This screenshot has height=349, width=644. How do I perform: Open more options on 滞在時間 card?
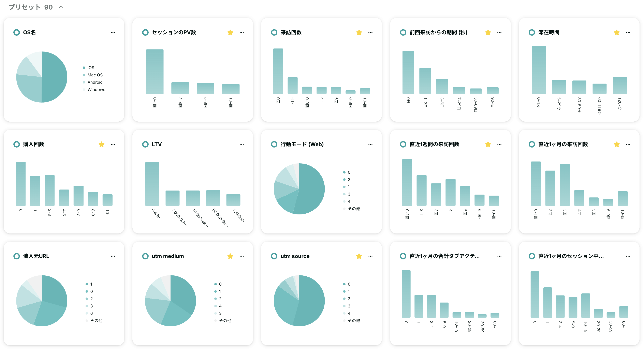pos(628,32)
